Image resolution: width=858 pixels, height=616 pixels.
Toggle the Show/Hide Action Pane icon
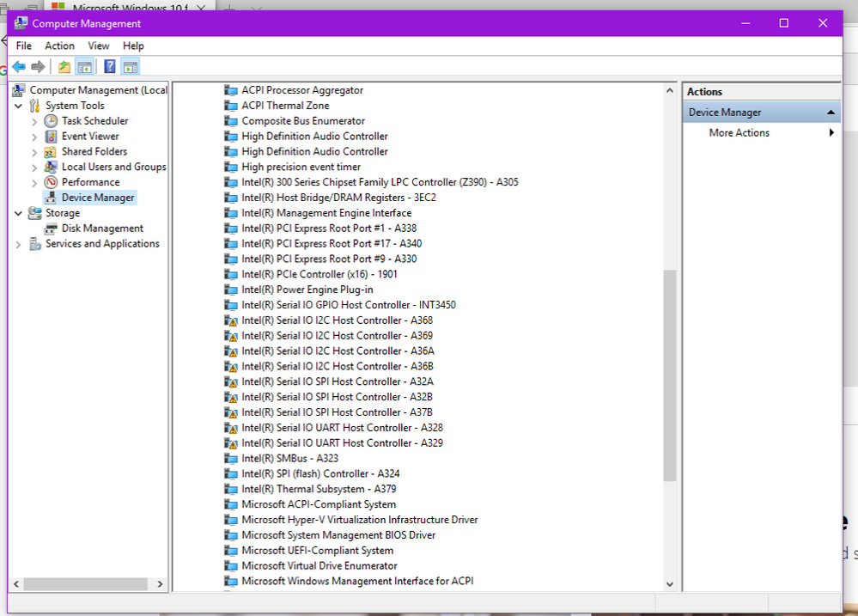coord(131,67)
